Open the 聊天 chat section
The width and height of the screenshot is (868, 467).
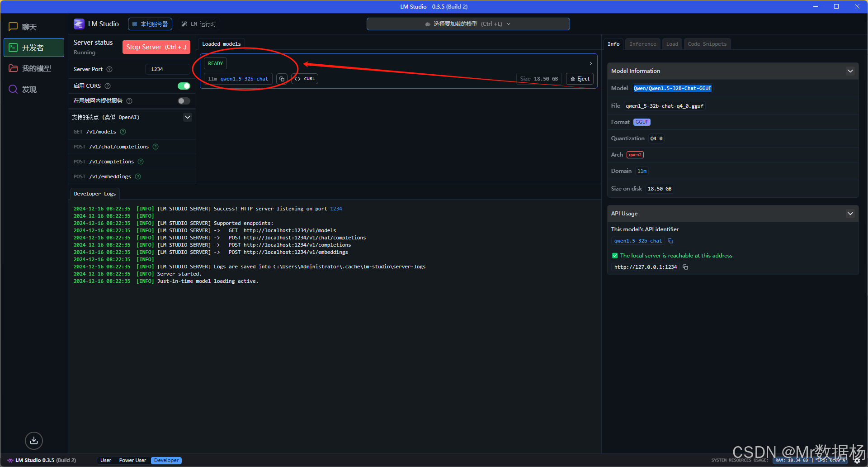pyautogui.click(x=34, y=27)
